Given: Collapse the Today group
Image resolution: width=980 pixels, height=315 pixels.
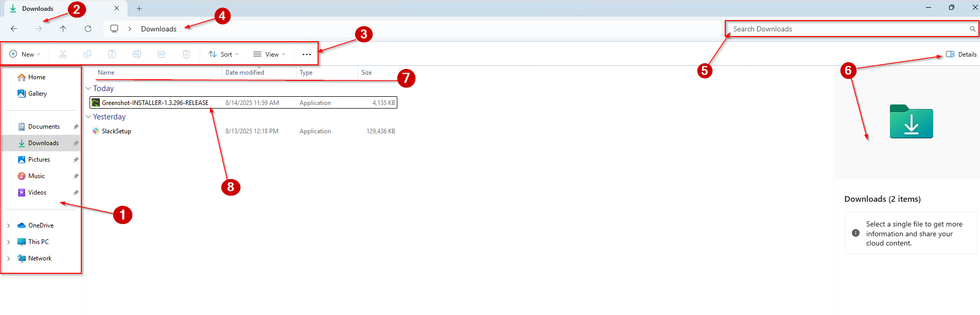Looking at the screenshot, I should coord(88,89).
